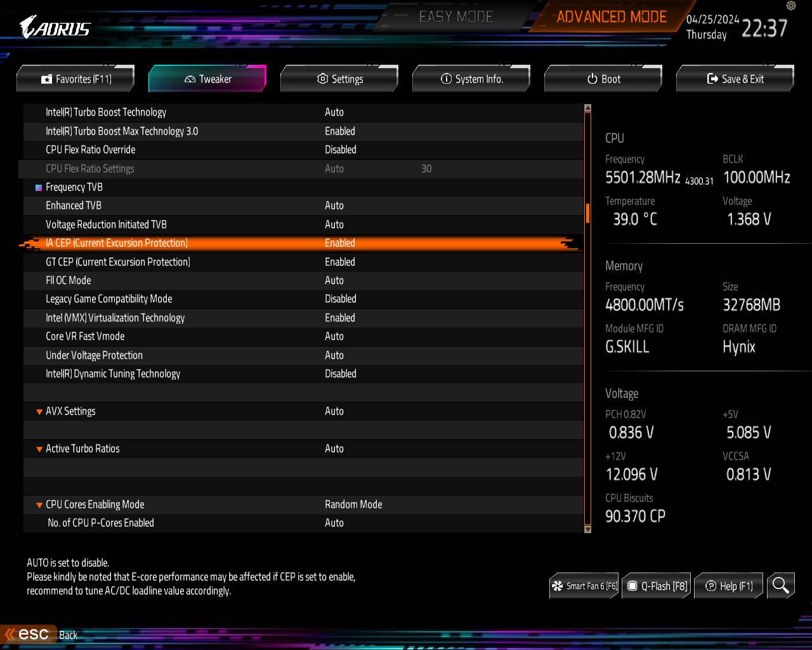Click the CPU voltage 1.368 V reading
The height and width of the screenshot is (650, 812).
point(749,219)
